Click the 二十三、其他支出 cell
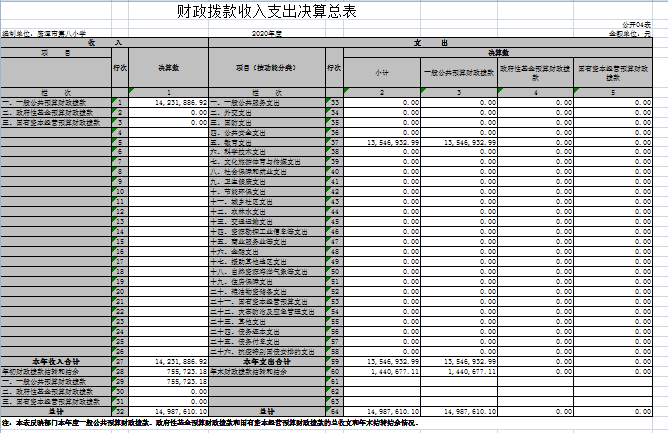 coord(267,322)
